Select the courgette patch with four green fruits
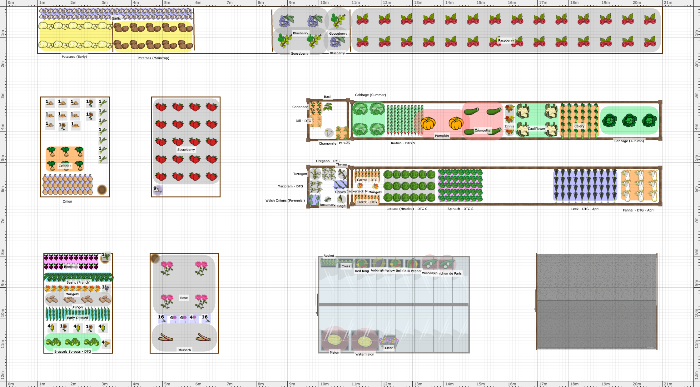Viewport: 700px width, 387px height. coord(482,121)
